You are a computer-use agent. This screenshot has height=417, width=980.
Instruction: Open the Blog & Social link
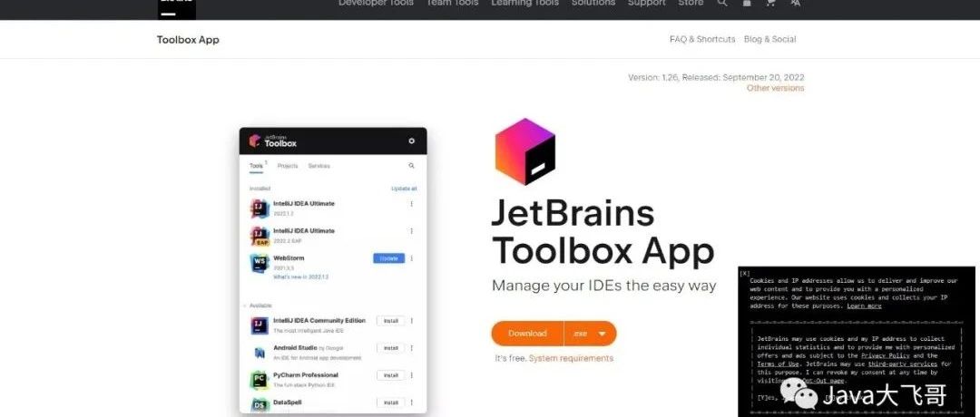(770, 39)
